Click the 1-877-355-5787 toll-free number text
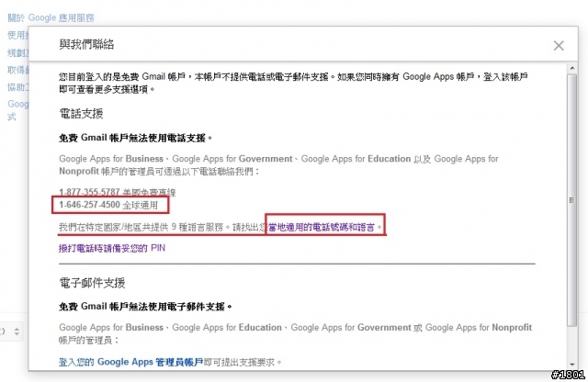The width and height of the screenshot is (588, 382). pyautogui.click(x=117, y=192)
